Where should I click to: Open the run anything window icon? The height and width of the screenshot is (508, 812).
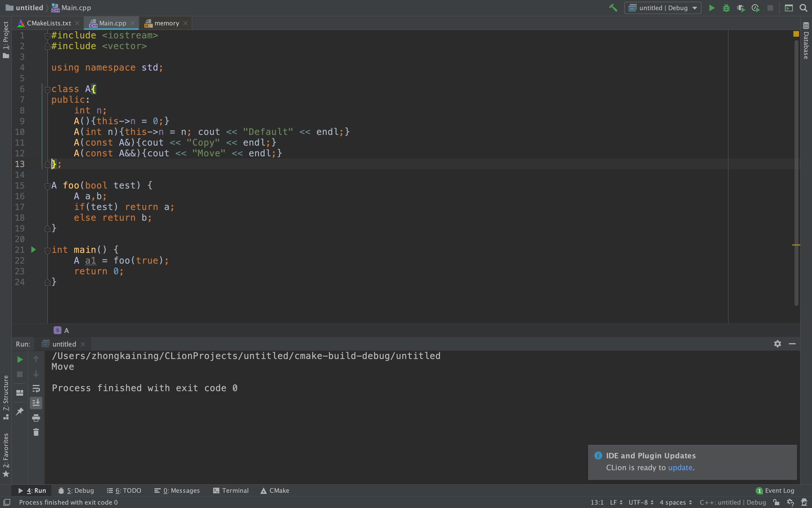click(789, 8)
